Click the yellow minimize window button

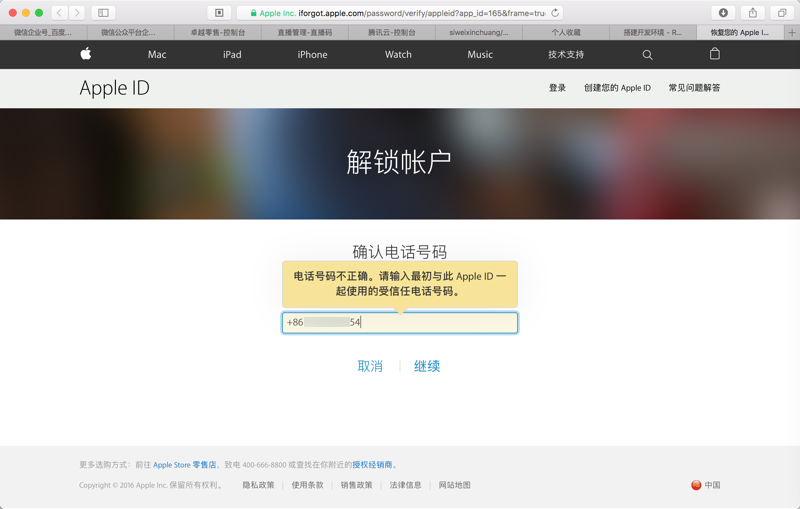click(x=26, y=13)
